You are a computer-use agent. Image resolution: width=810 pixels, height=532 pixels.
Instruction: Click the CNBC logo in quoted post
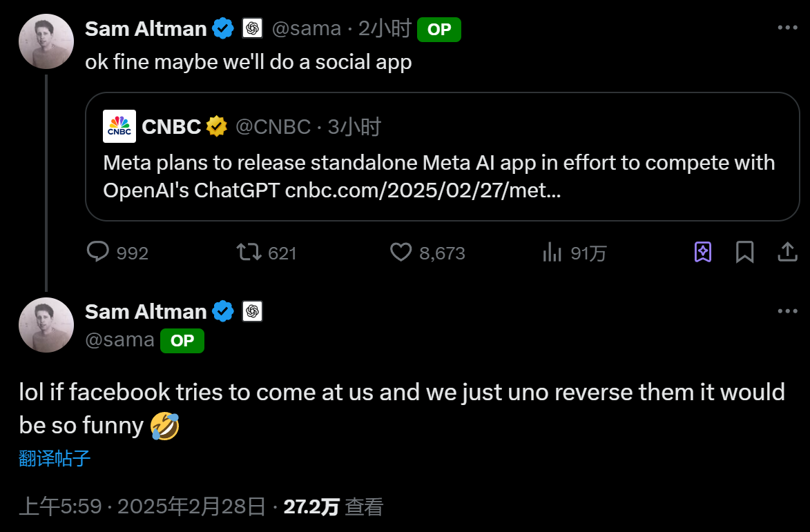pyautogui.click(x=119, y=126)
